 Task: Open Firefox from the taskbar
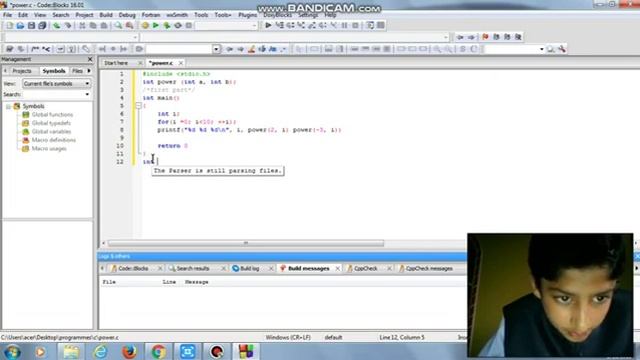click(x=129, y=351)
